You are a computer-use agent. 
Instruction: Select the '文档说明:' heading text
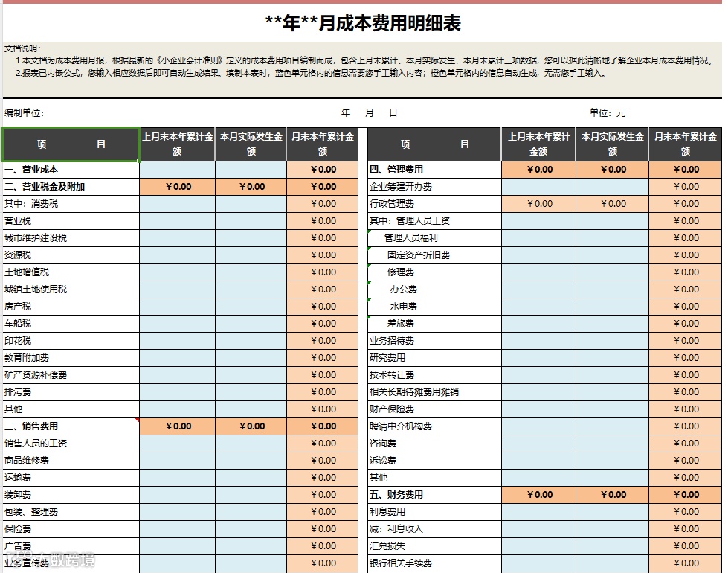click(23, 48)
